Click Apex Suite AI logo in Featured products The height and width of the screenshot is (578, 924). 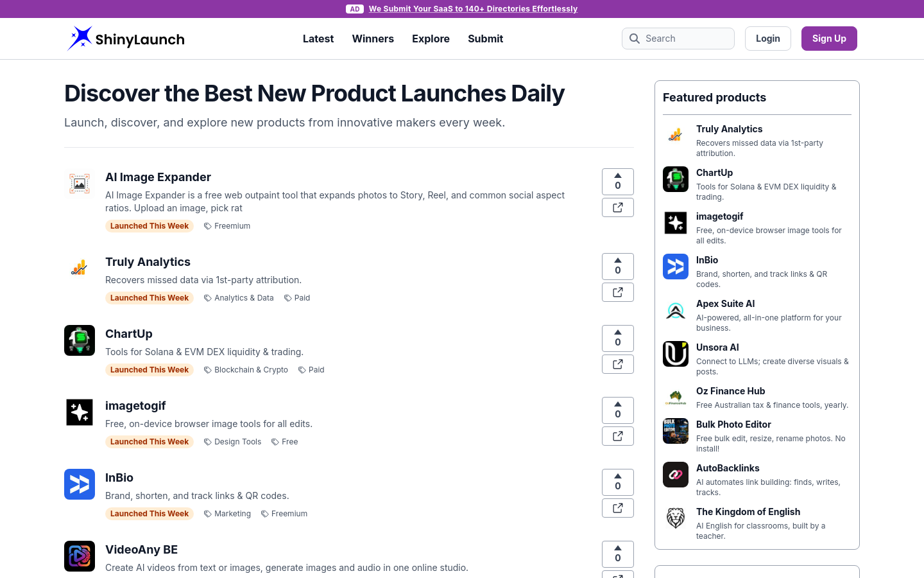(x=676, y=310)
